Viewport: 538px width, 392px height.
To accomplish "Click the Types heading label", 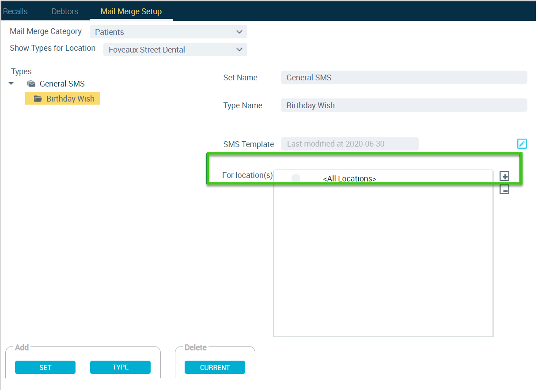I will click(21, 72).
